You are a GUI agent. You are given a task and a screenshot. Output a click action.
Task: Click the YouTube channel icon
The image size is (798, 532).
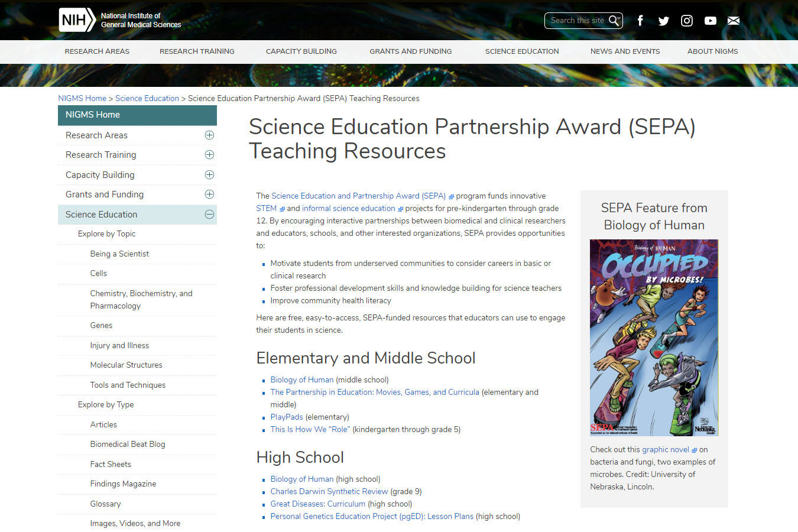tap(710, 20)
